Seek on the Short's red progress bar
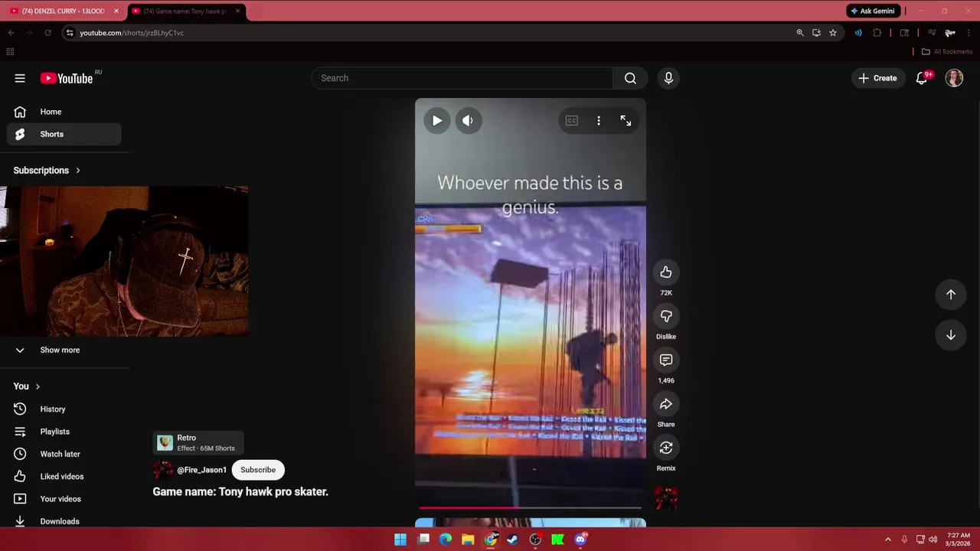The image size is (980, 551). 530,507
